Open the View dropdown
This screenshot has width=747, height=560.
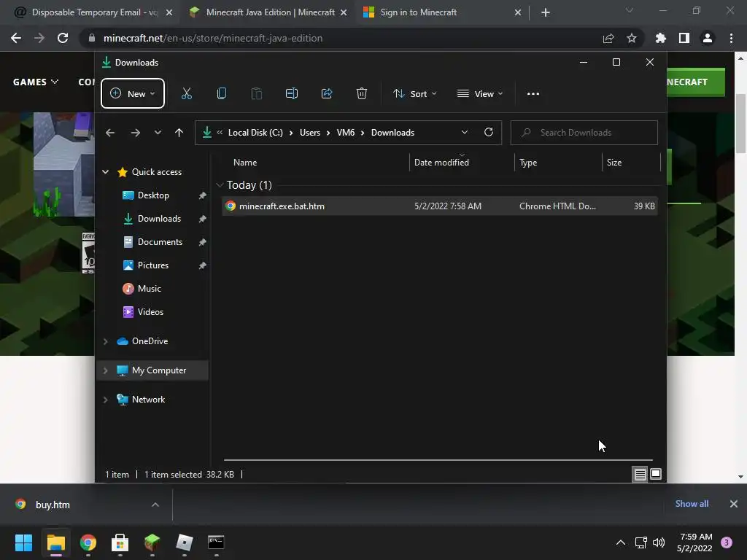(x=480, y=94)
